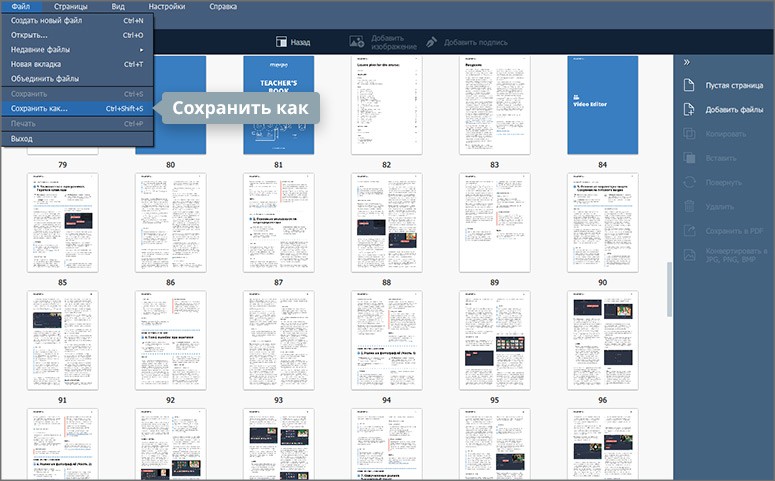Click page number 84 label
Screen dimensions: 775x481
point(603,165)
